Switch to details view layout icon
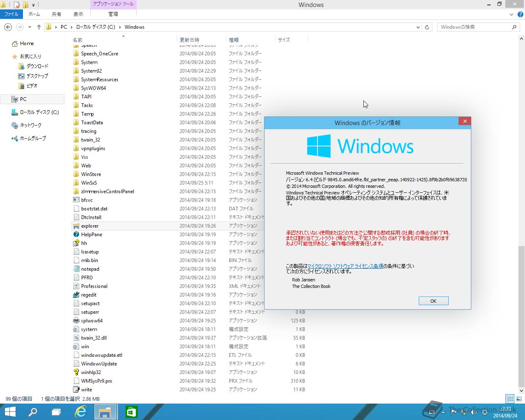Viewport: 525px width, 420px height. point(510,399)
